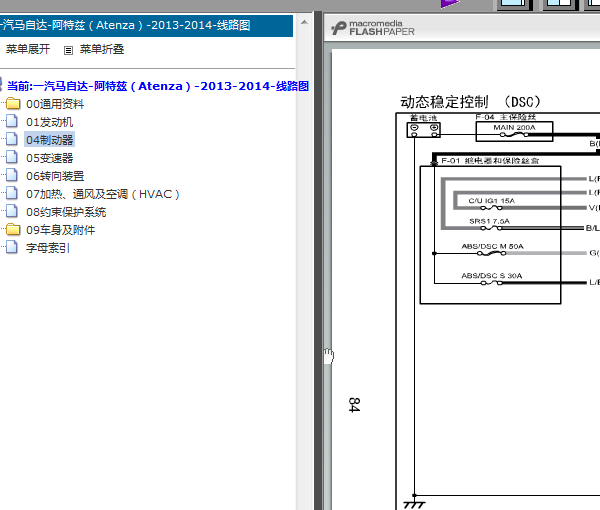Click the F-04 主保险丝 label

tap(505, 117)
